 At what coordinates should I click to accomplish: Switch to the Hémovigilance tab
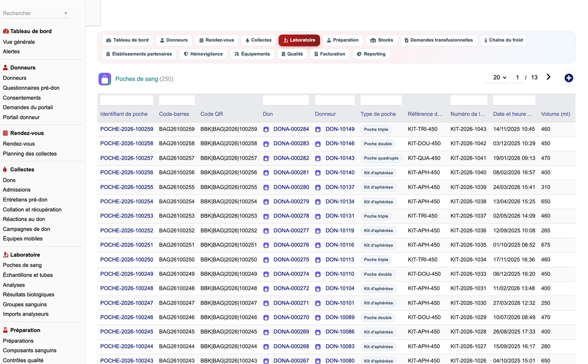pyautogui.click(x=203, y=54)
